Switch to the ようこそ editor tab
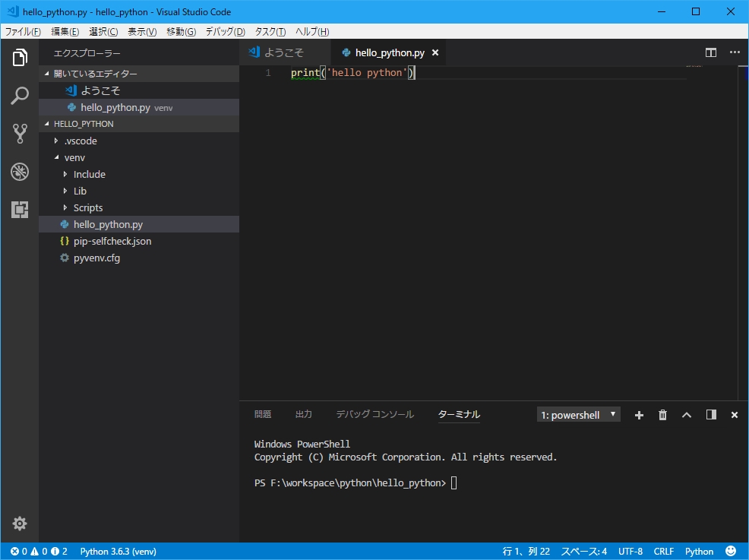 (x=285, y=52)
